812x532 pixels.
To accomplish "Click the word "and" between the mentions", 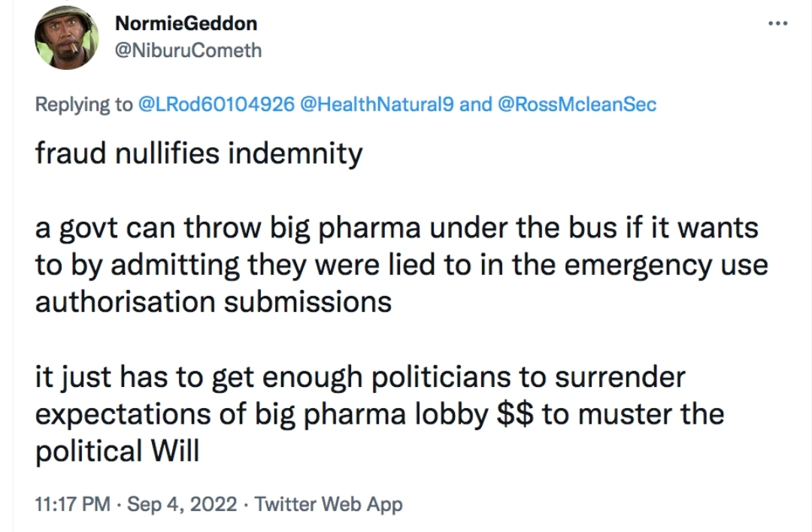I will point(475,104).
